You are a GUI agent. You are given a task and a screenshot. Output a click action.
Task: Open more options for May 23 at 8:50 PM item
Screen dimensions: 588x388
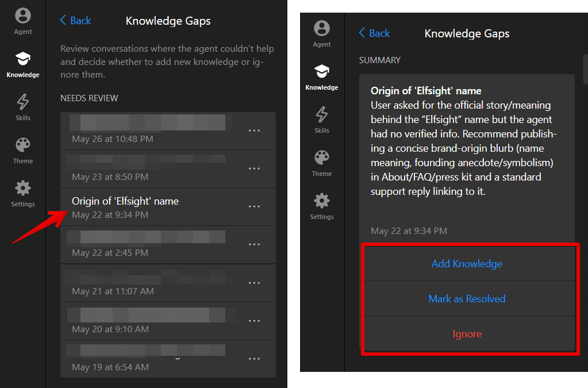point(254,168)
